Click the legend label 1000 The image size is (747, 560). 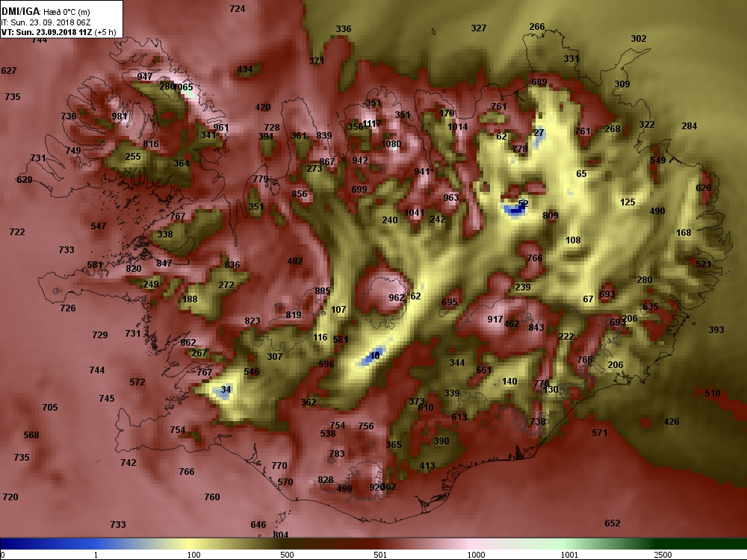[x=477, y=555]
